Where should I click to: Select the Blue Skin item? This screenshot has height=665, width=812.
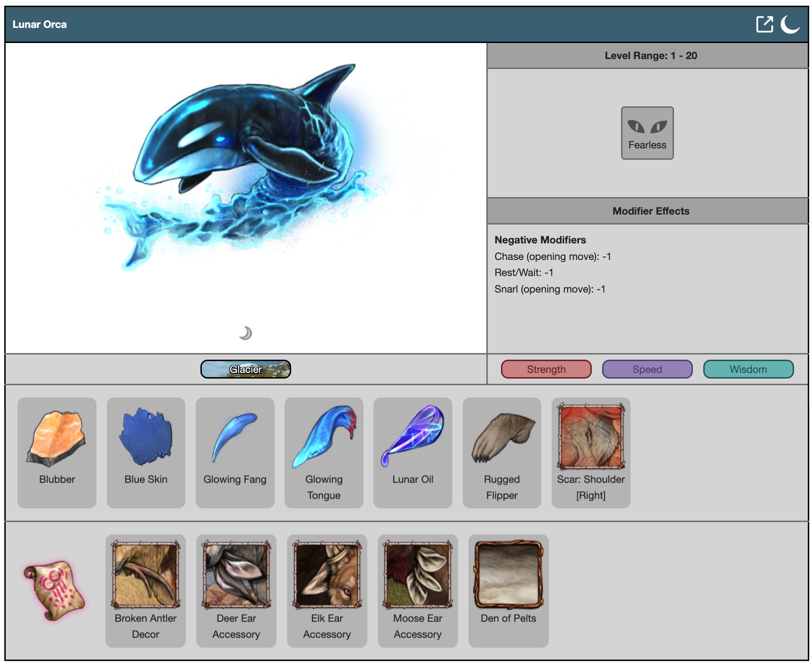pyautogui.click(x=146, y=438)
